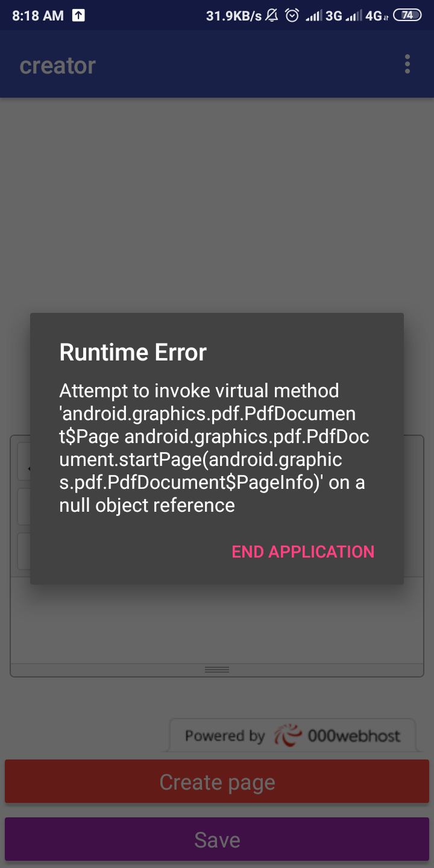434x868 pixels.
Task: Tap the muted bell notification icon
Action: click(272, 16)
